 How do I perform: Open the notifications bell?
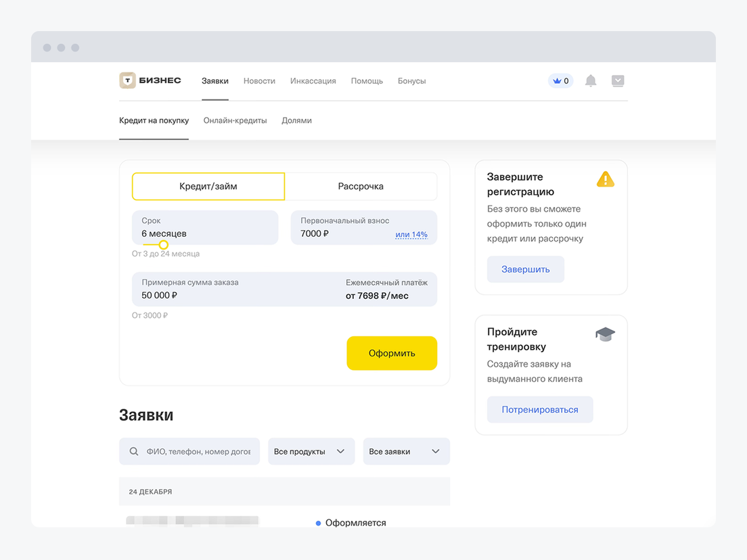click(591, 81)
